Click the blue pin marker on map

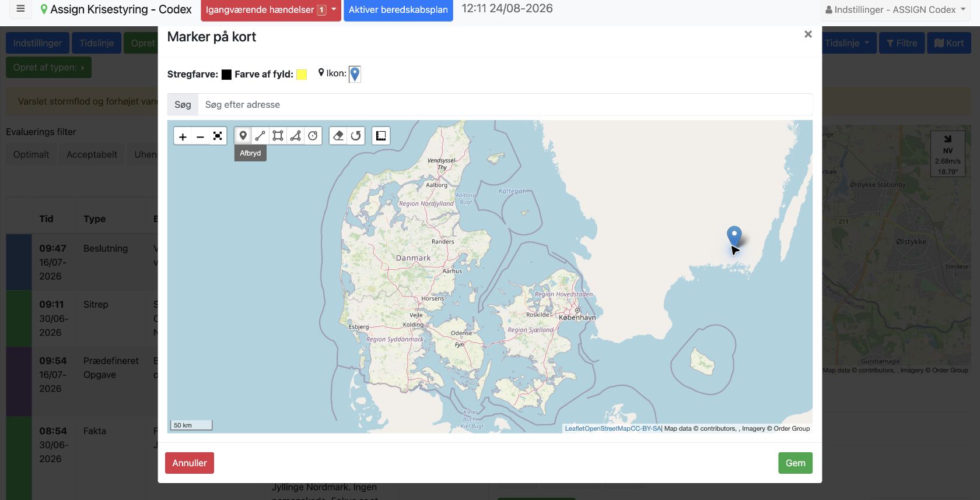(x=734, y=236)
